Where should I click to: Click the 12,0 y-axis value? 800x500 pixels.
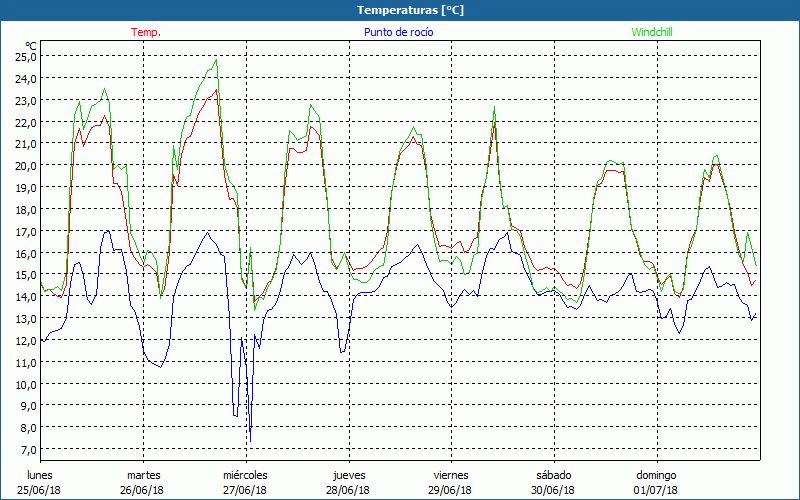(x=26, y=341)
